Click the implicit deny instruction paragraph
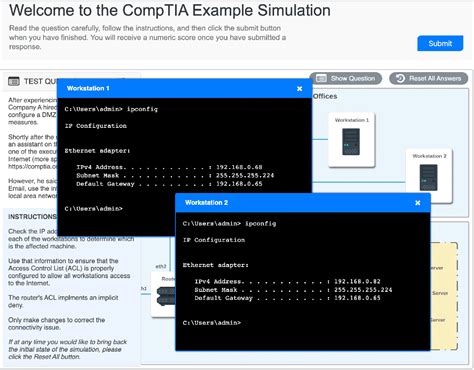 (63, 301)
